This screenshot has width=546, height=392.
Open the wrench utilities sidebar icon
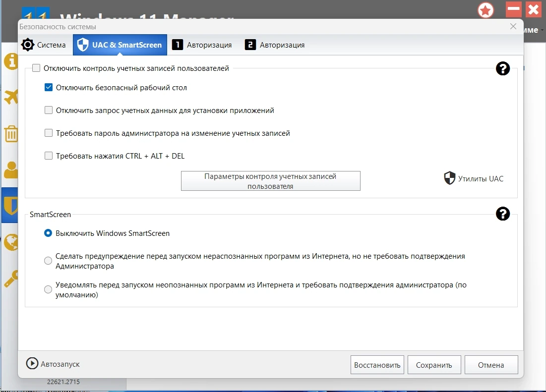click(11, 279)
